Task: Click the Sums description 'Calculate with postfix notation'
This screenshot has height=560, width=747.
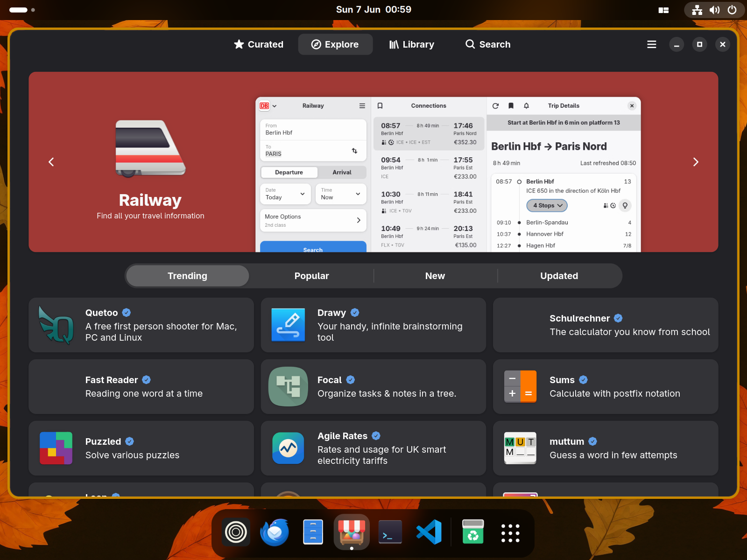Action: [614, 393]
